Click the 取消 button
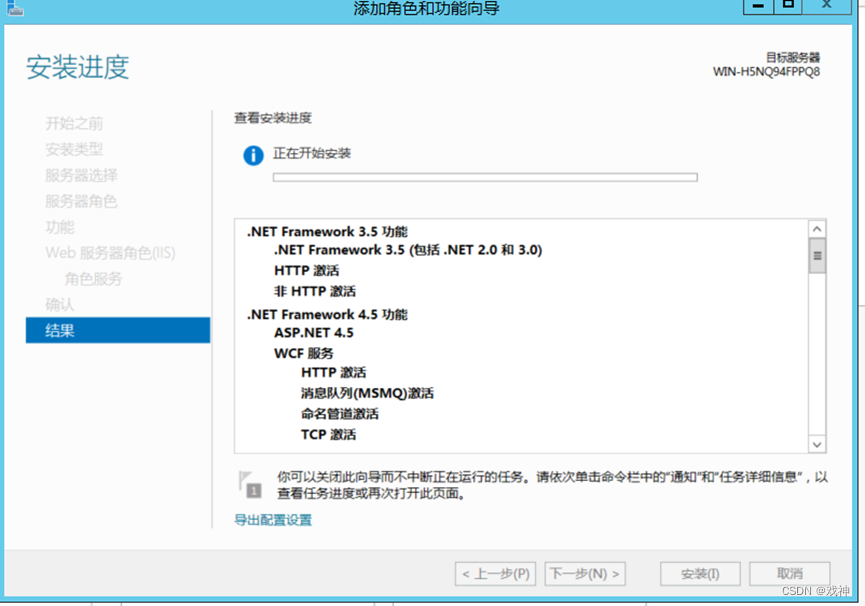Image resolution: width=865 pixels, height=606 pixels. point(789,573)
